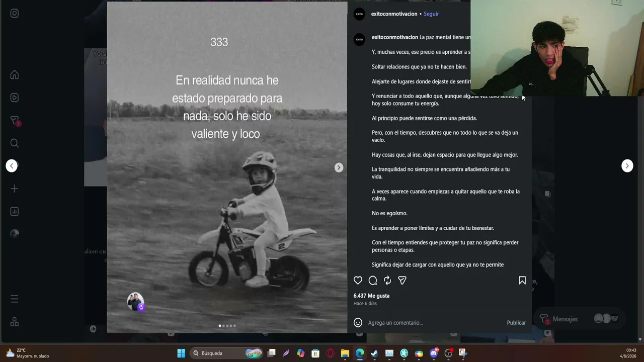
Task: Like the post with the heart icon
Action: point(358,281)
